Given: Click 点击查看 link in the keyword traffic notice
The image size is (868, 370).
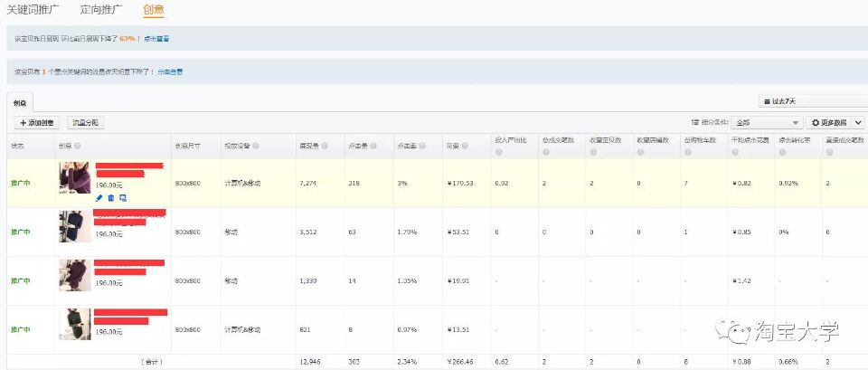Looking at the screenshot, I should 170,71.
